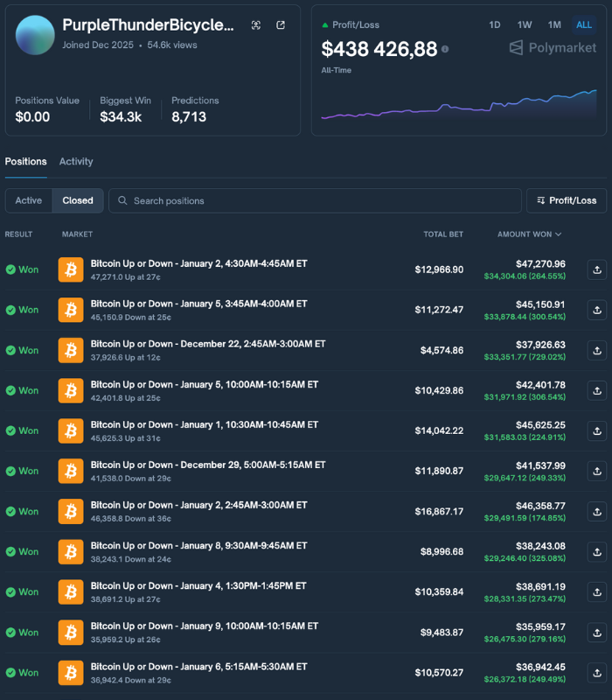Click the Won status for January 6 row
612x700 pixels.
pyautogui.click(x=23, y=673)
